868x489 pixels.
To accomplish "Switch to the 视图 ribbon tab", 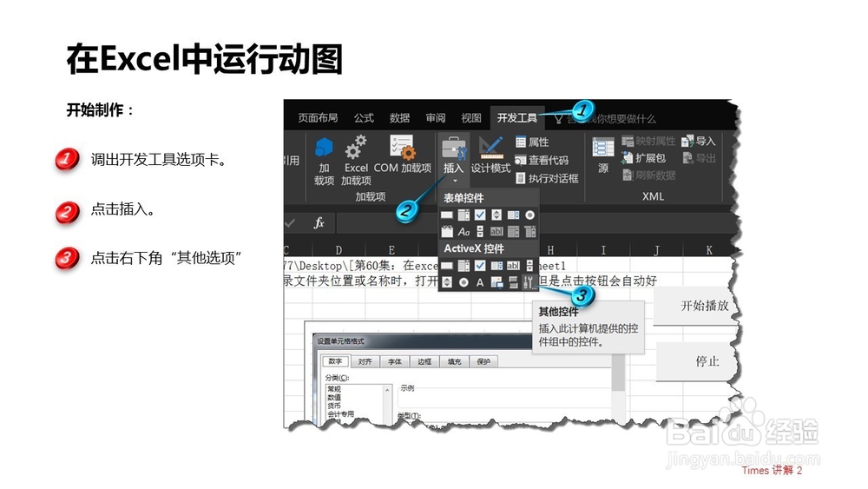I will tap(471, 118).
